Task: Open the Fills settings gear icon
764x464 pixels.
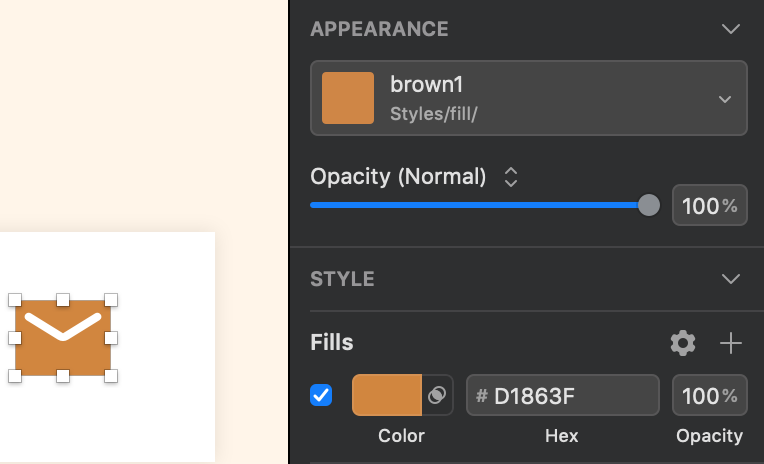Action: tap(683, 343)
